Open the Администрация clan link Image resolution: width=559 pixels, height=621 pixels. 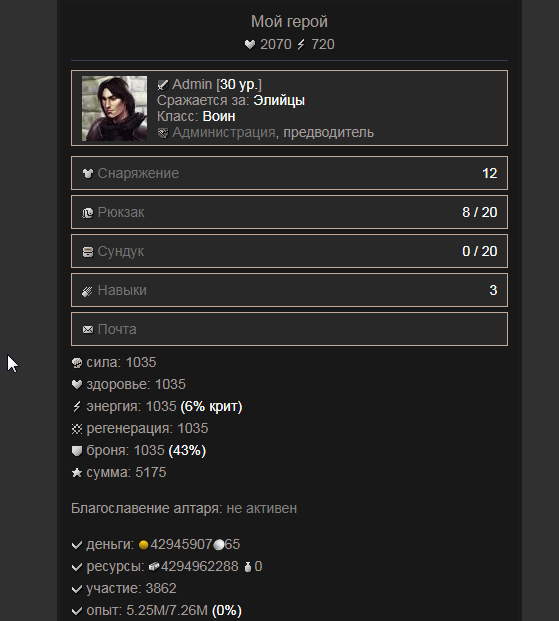pyautogui.click(x=224, y=132)
